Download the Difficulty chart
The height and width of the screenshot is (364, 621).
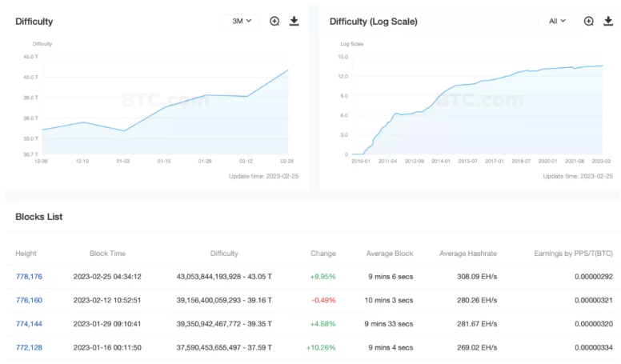294,22
